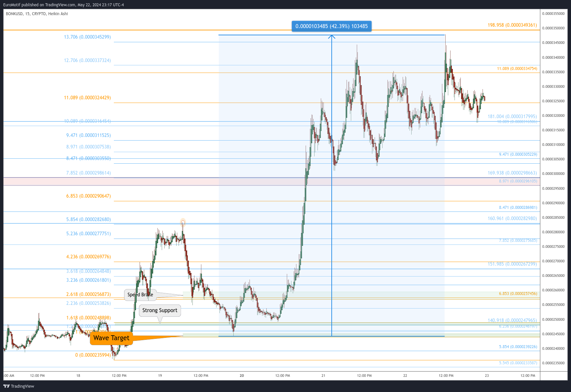Click the time axis date label 18
Image resolution: width=571 pixels, height=392 pixels.
pos(78,376)
